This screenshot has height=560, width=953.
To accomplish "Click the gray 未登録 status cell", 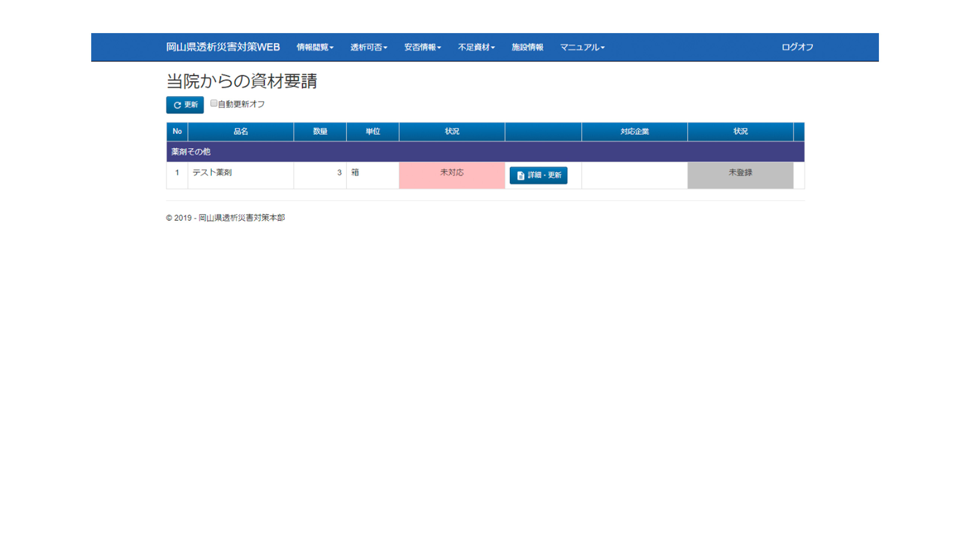I will (740, 175).
